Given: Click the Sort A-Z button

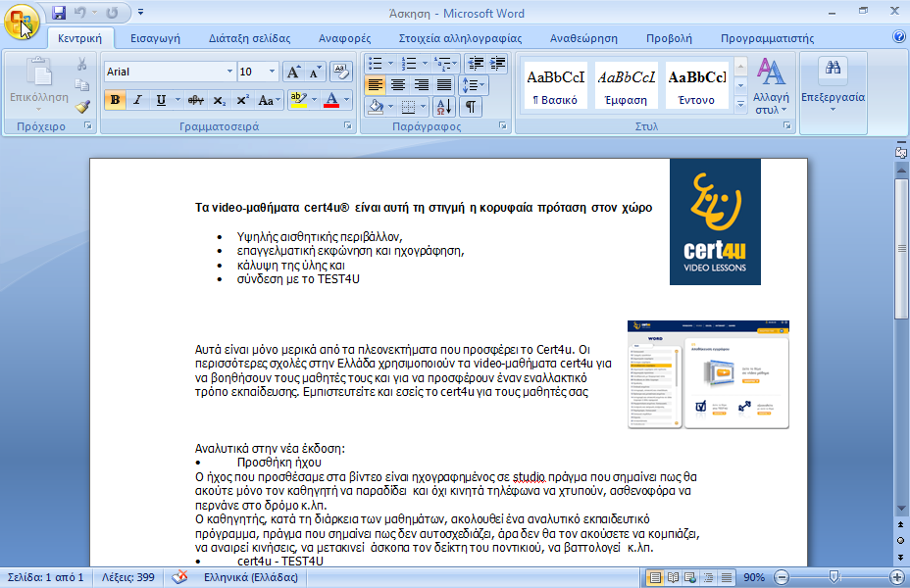Looking at the screenshot, I should [442, 107].
